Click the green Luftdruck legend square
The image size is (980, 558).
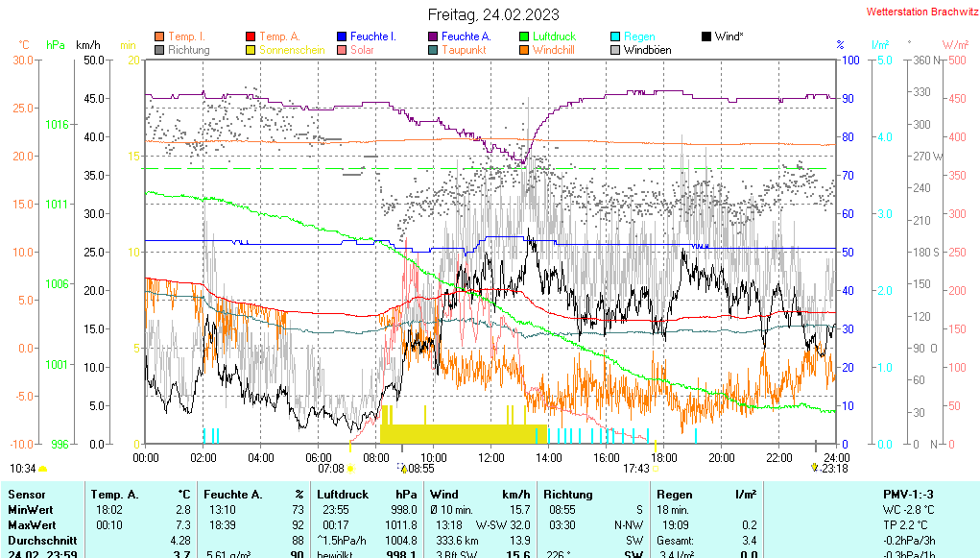point(524,36)
